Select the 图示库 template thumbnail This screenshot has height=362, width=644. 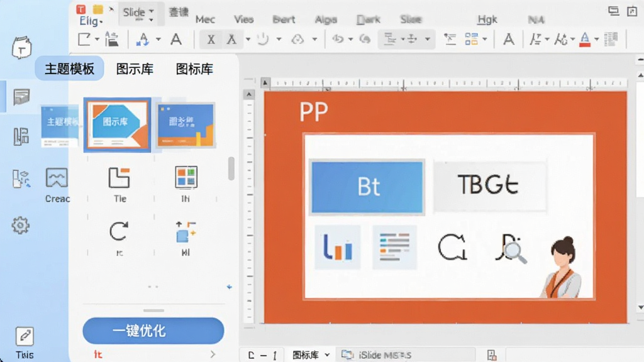[118, 125]
